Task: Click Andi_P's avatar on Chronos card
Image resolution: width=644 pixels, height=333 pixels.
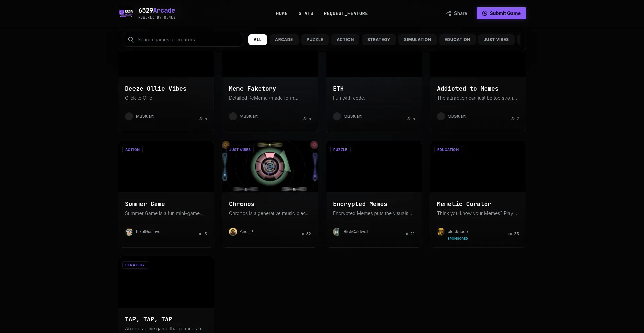Action: (x=233, y=232)
